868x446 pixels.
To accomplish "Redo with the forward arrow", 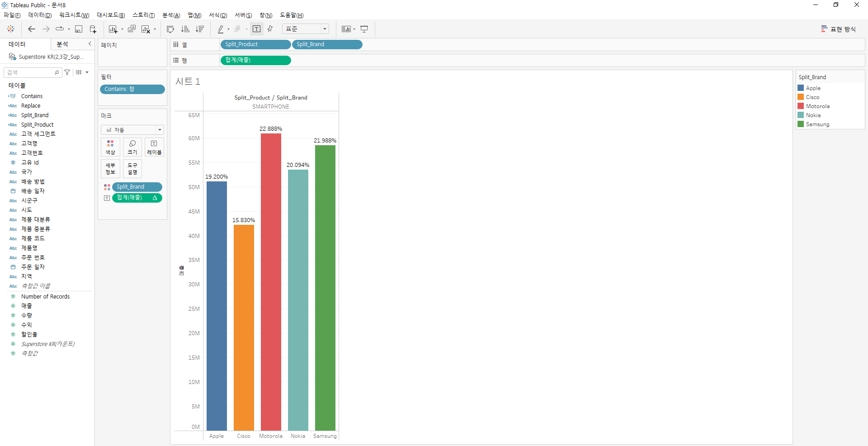I will coord(46,29).
